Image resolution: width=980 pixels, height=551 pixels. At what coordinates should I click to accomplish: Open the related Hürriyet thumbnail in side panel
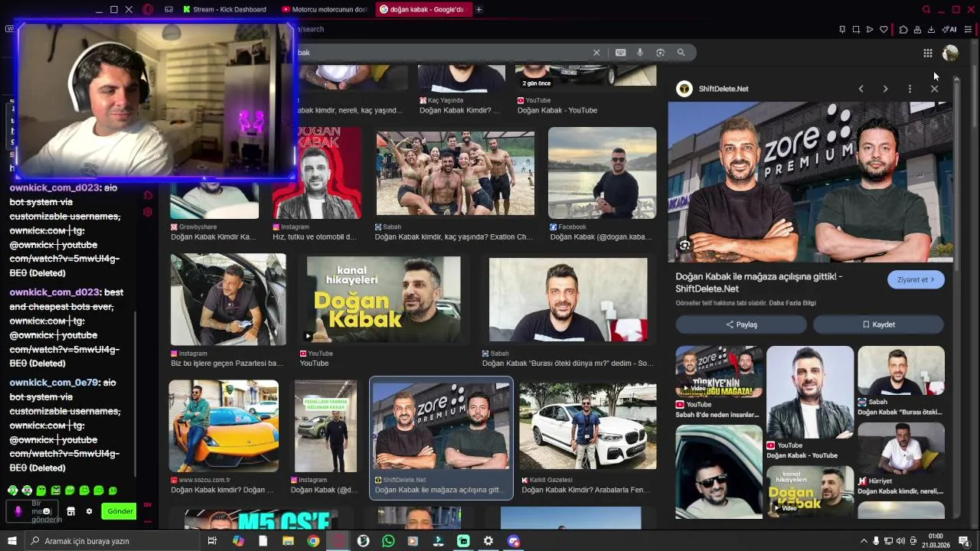tap(900, 448)
